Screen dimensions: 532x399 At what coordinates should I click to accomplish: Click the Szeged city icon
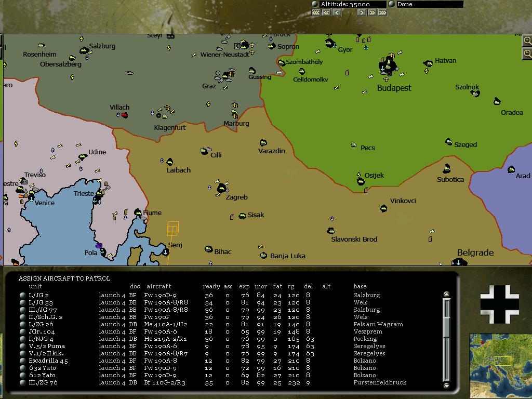[x=449, y=142]
